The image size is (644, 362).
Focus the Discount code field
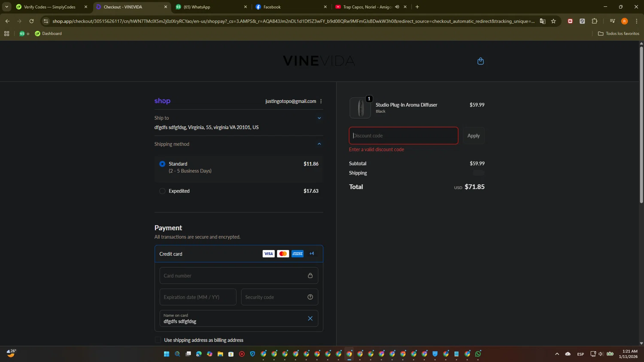click(x=404, y=136)
